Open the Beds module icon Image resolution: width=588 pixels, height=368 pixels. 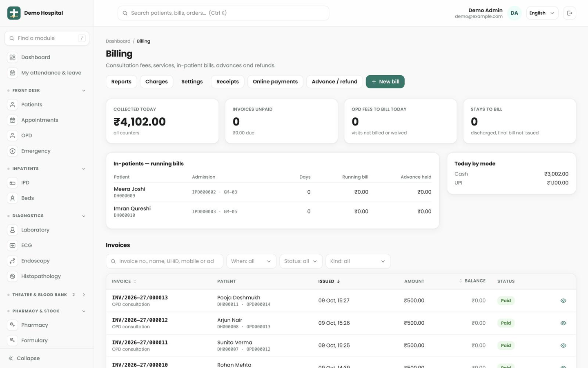click(x=13, y=198)
